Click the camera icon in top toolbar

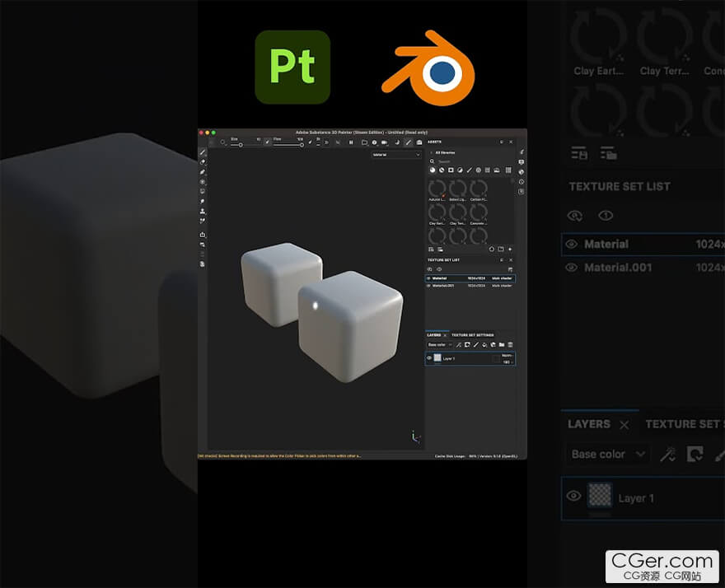pos(384,142)
